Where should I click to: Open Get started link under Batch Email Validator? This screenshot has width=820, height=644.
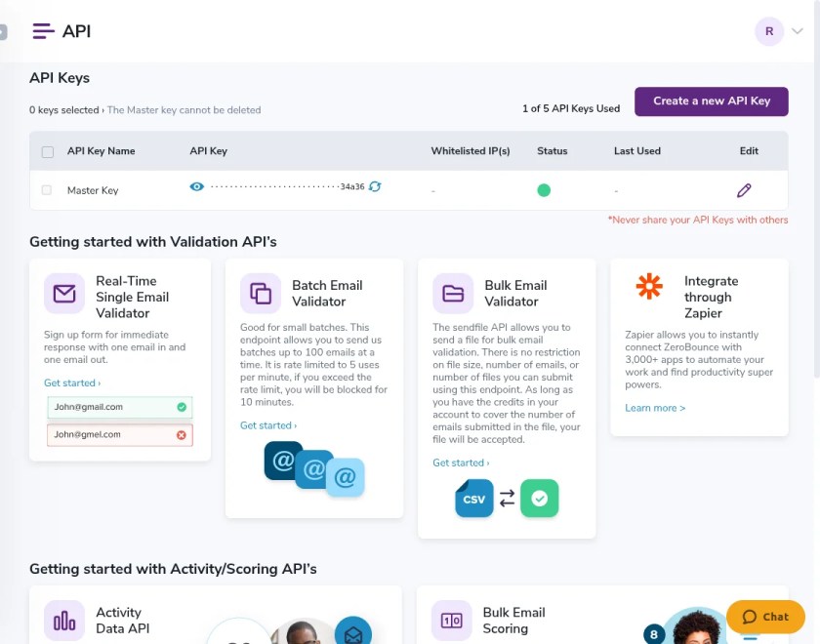[x=268, y=425]
